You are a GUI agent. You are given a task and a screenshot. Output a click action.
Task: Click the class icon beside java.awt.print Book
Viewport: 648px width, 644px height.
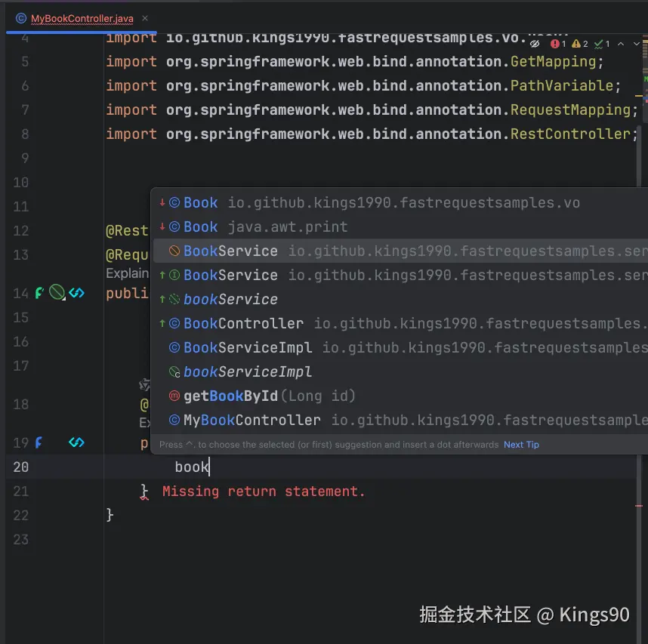point(174,226)
